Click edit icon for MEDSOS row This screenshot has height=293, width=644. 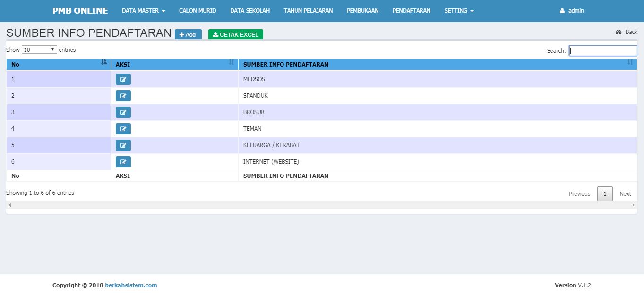[x=123, y=79]
